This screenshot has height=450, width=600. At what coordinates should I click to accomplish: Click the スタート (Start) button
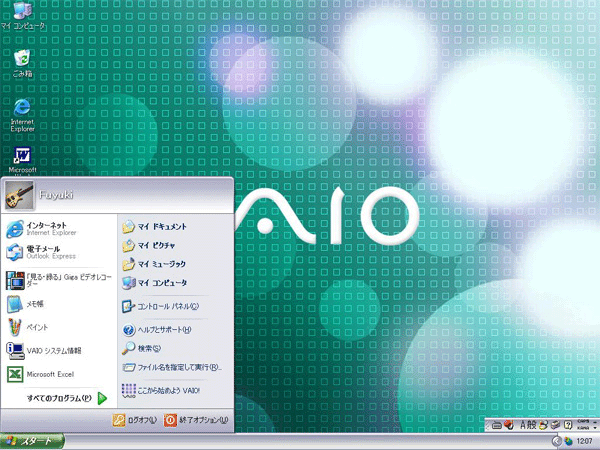tap(32, 441)
